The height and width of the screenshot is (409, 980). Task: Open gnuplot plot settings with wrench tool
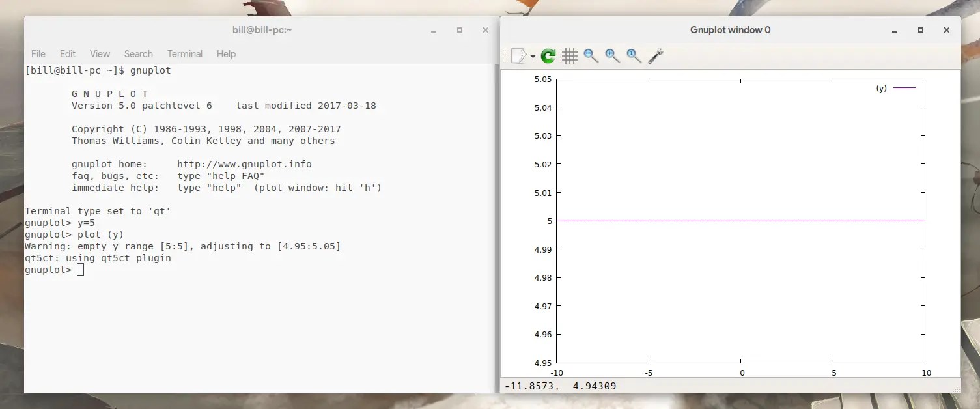[655, 56]
